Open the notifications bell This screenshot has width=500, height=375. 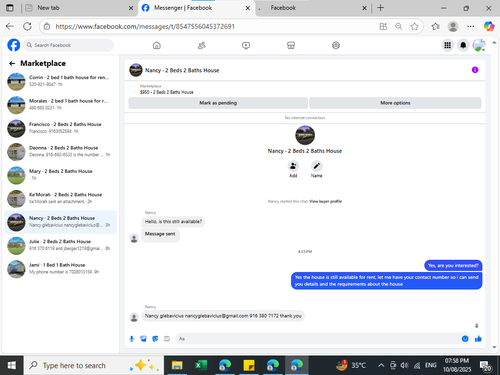coord(463,45)
